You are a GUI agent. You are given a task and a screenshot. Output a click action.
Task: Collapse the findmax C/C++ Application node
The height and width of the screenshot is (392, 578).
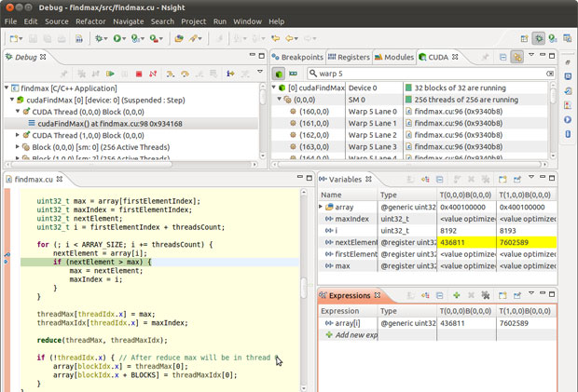tap(5, 87)
